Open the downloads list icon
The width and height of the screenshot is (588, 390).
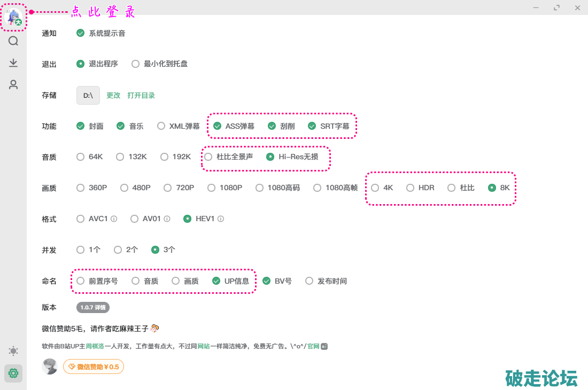[13, 63]
